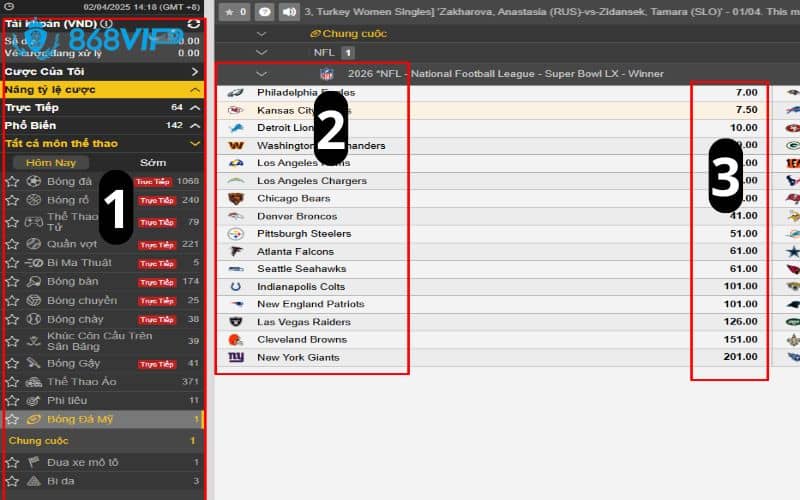Collapse the NFL group chevron
800x500 pixels.
click(261, 53)
